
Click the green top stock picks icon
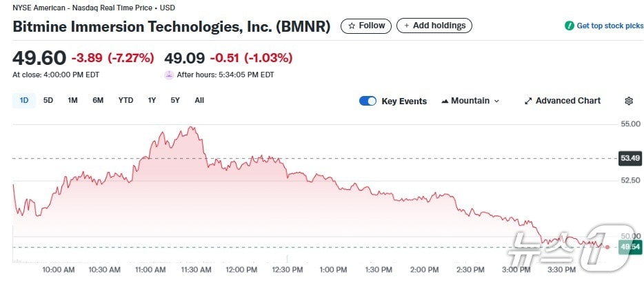[569, 26]
